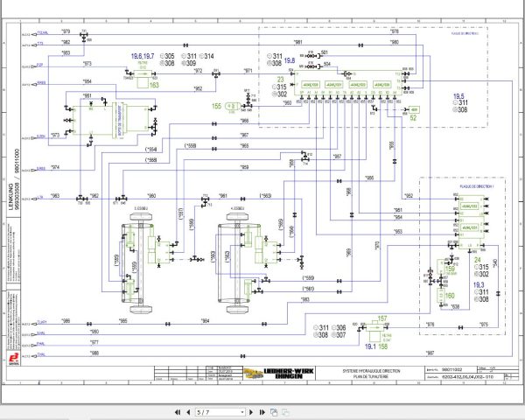Click the pipe label *974
Image resolution: width=525 pixels, height=420 pixels.
(x=55, y=167)
